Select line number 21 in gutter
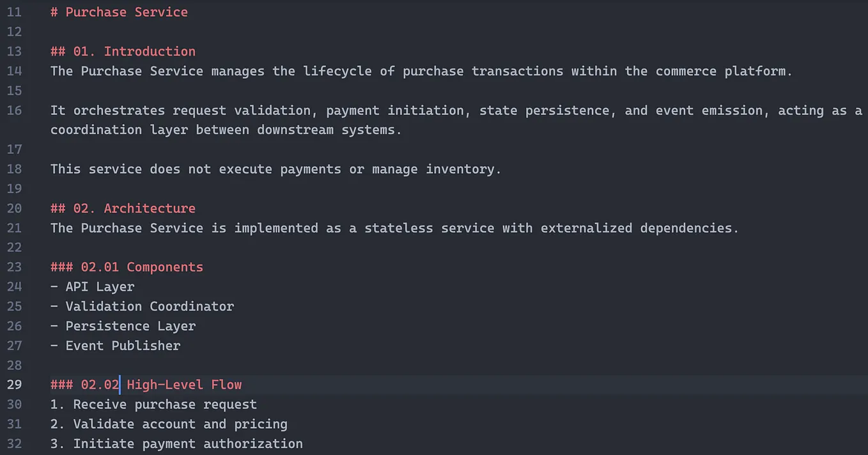Viewport: 868px width, 455px height. click(14, 228)
